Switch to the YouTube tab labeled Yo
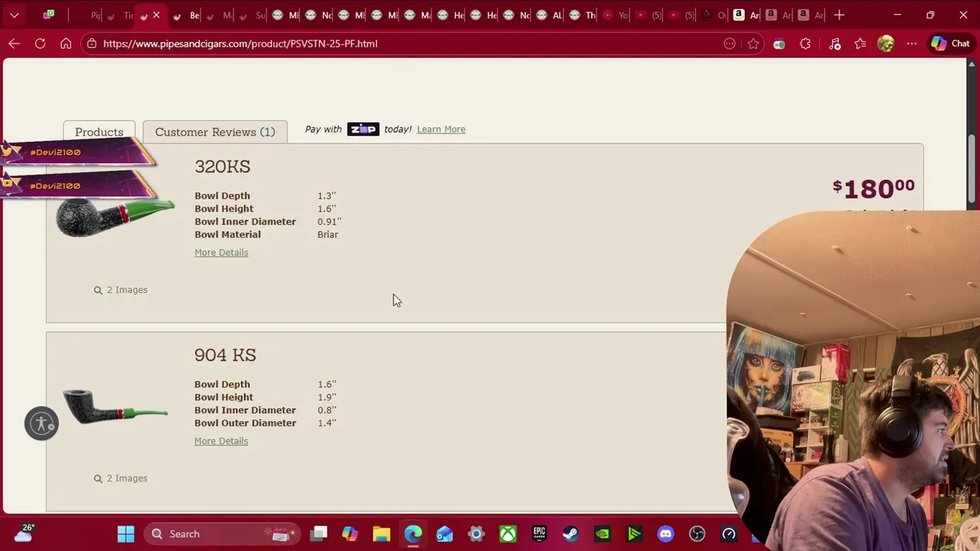 tap(615, 15)
